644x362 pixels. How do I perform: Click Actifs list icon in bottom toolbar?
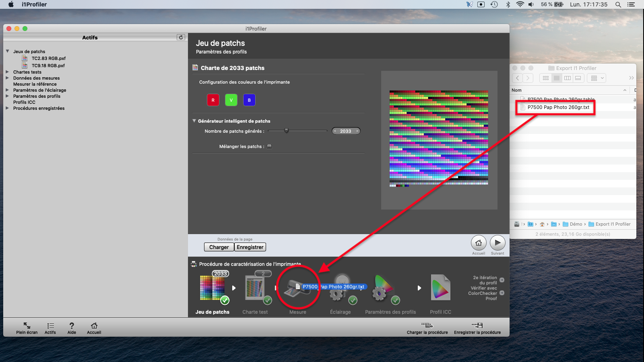pyautogui.click(x=50, y=325)
